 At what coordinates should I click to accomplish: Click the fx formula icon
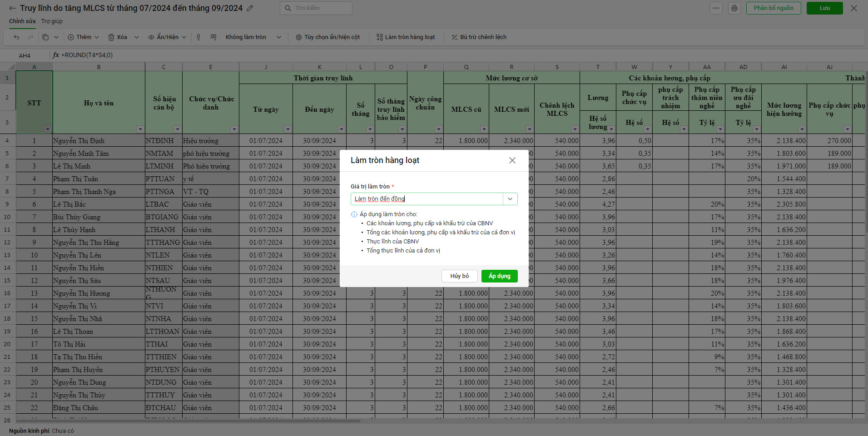(x=56, y=55)
